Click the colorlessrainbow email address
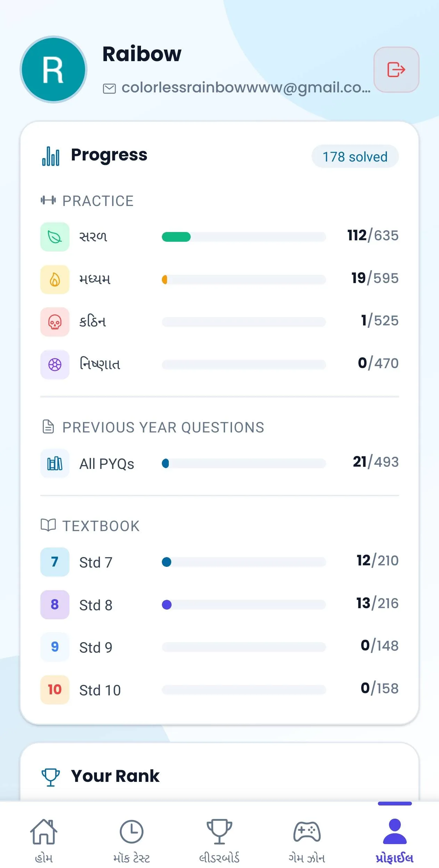This screenshot has width=439, height=868. click(246, 88)
